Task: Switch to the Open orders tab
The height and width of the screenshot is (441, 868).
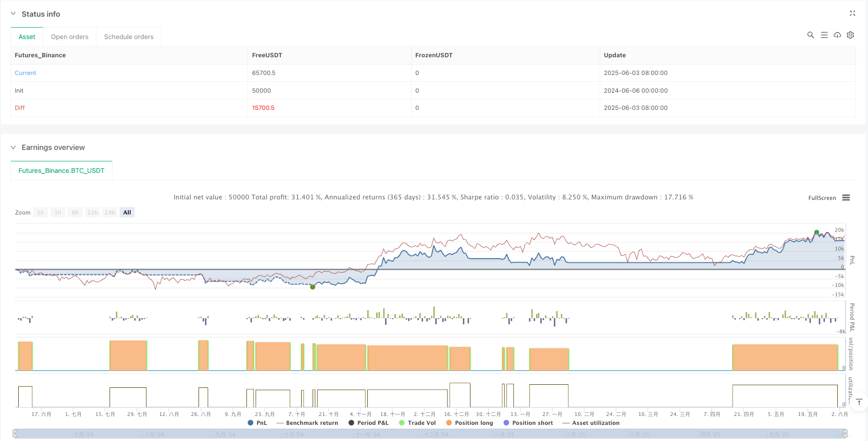Action: [x=70, y=37]
